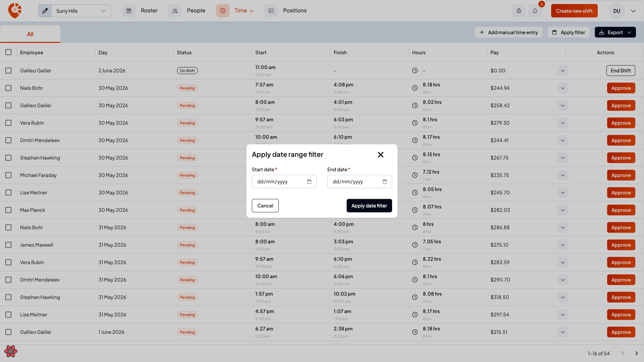
Task: Click the app logo in top-left corner
Action: point(15,11)
